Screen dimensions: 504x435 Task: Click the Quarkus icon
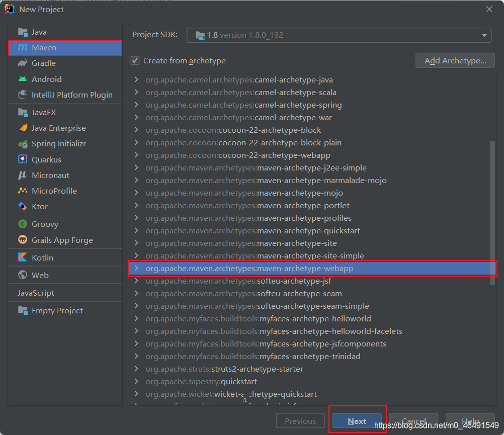(23, 159)
